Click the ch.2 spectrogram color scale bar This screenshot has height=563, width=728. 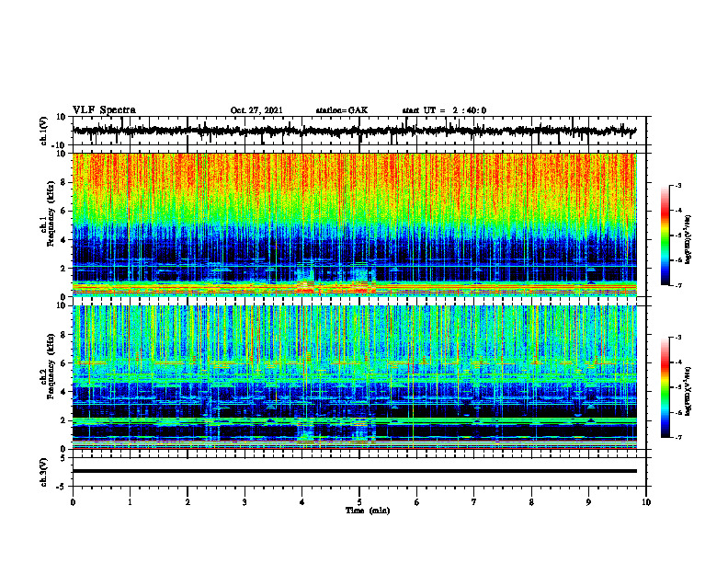(x=665, y=387)
